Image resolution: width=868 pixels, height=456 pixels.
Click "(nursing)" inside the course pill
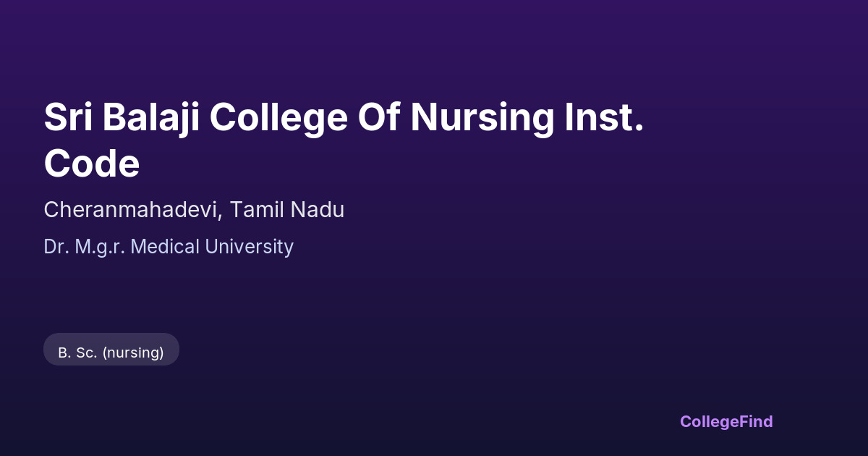[x=133, y=352]
